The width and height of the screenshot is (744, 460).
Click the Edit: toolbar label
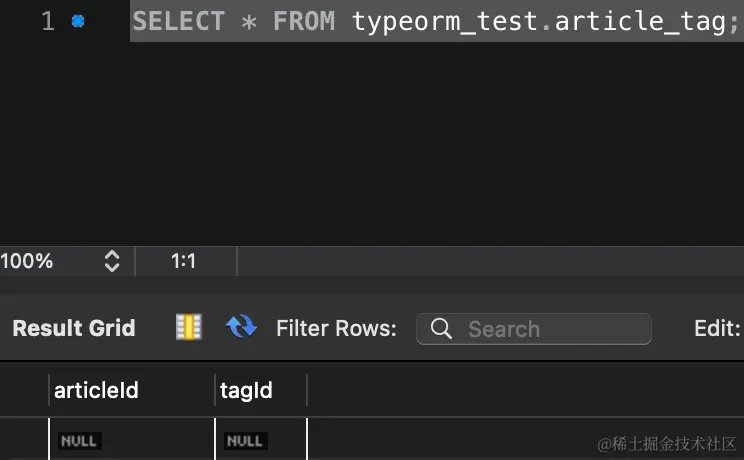click(717, 328)
